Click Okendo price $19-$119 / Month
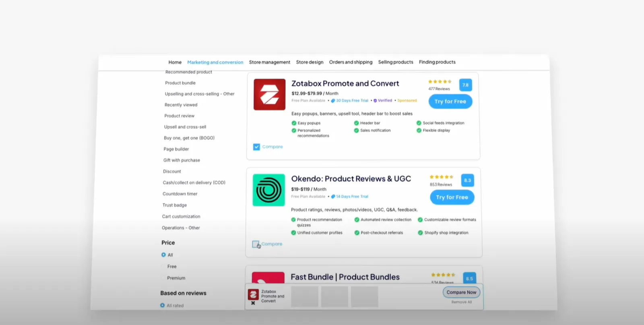 coord(309,189)
